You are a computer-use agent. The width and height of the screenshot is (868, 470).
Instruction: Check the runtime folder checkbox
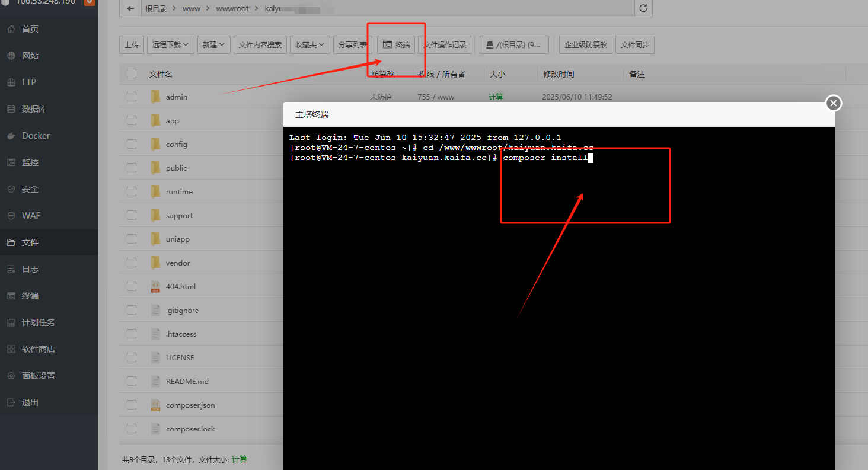132,191
